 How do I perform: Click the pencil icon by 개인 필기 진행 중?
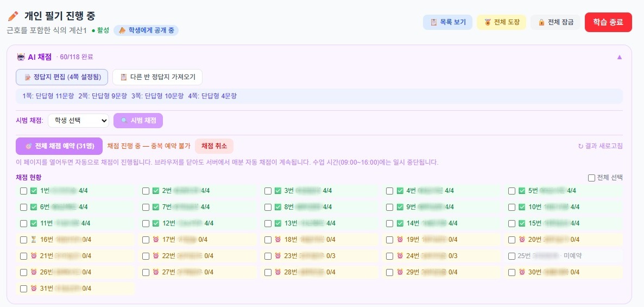13,16
